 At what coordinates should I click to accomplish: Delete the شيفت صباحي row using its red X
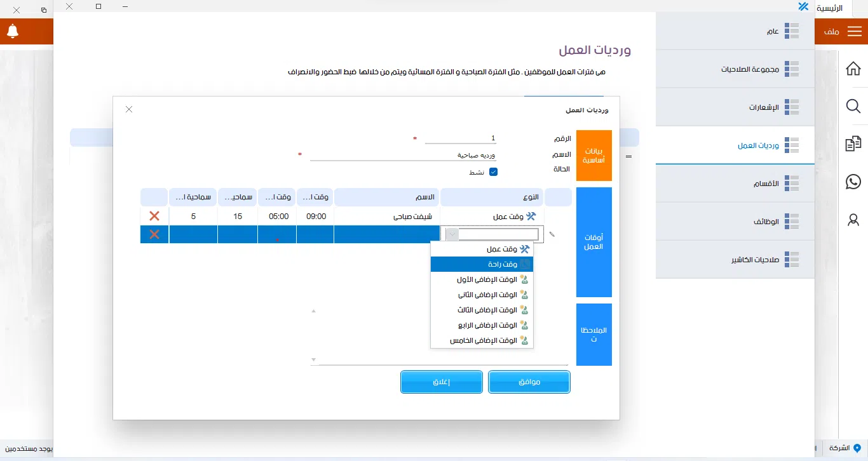[x=154, y=216]
